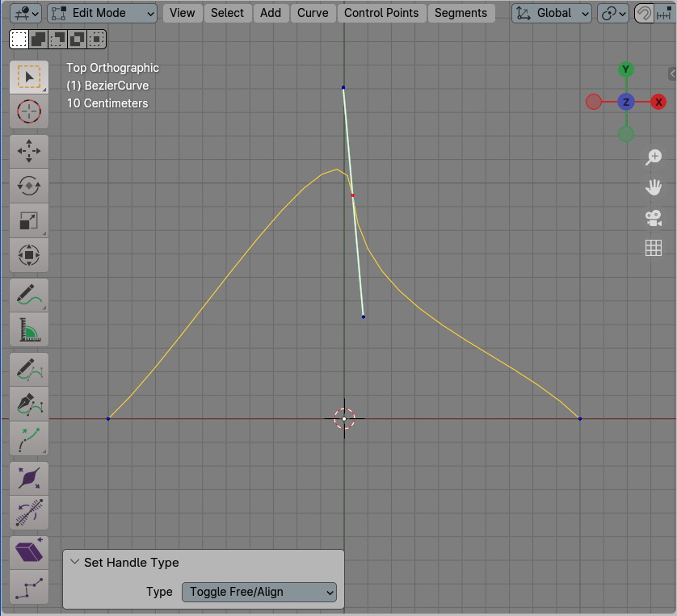
Task: Select the right curve endpoint
Action: (580, 419)
